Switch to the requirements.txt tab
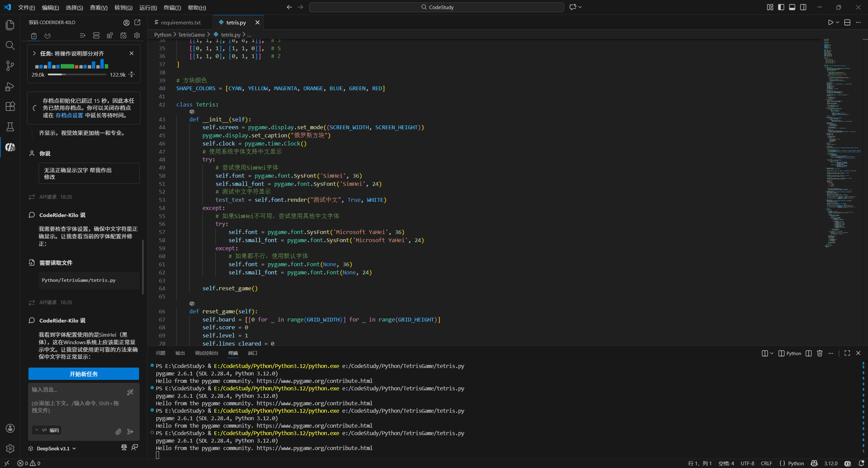Image resolution: width=868 pixels, height=468 pixels. coord(180,22)
